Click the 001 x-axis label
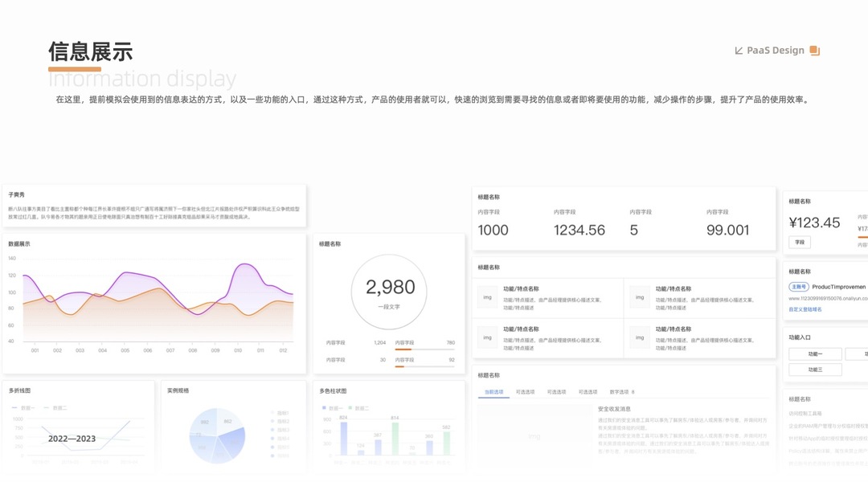Screen dimensions: 868x482 (35, 350)
